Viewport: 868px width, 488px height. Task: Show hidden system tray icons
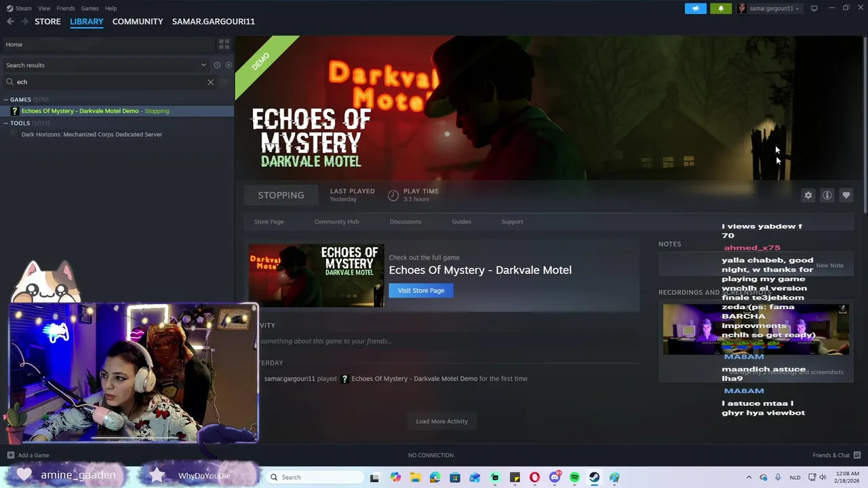pyautogui.click(x=749, y=477)
